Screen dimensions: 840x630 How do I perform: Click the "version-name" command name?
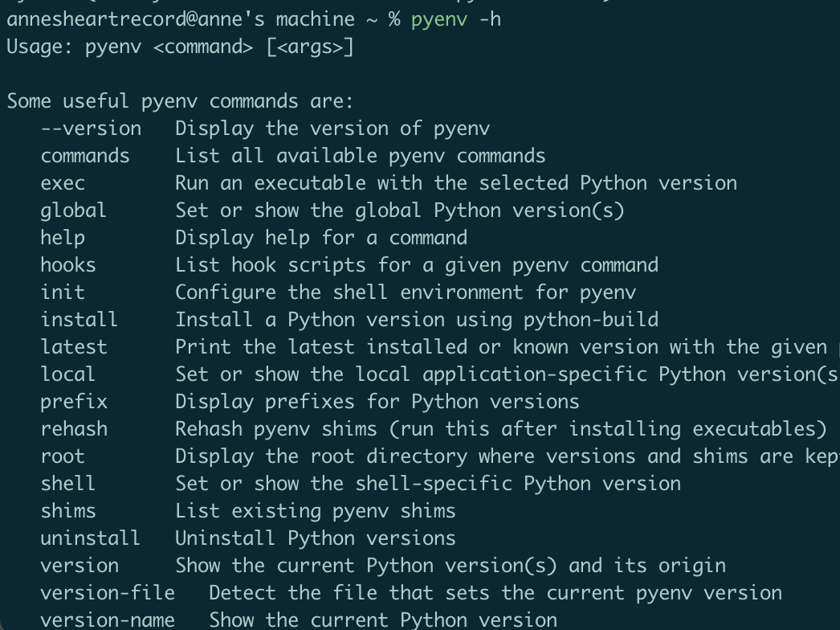click(x=108, y=620)
